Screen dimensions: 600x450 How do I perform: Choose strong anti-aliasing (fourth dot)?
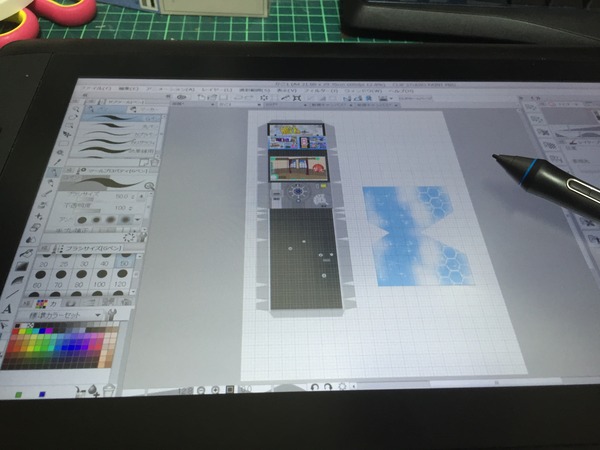point(126,219)
